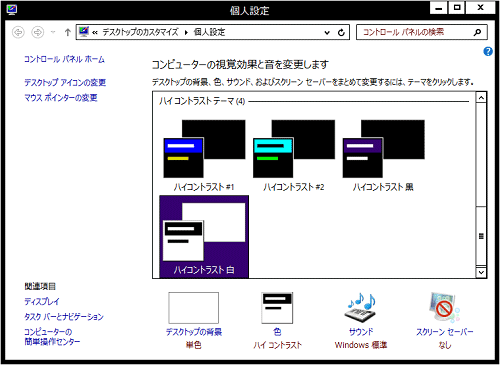
Task: Click the デスクトップの背景 link text
Action: tap(194, 332)
